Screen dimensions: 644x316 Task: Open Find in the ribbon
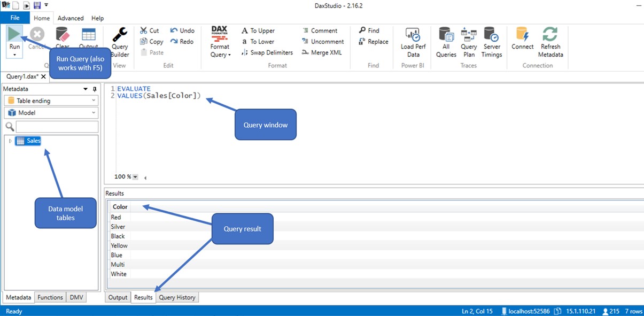click(x=369, y=30)
